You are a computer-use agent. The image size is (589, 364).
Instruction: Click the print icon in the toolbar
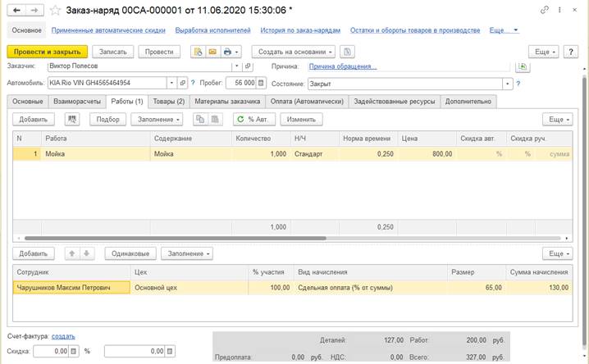[227, 52]
